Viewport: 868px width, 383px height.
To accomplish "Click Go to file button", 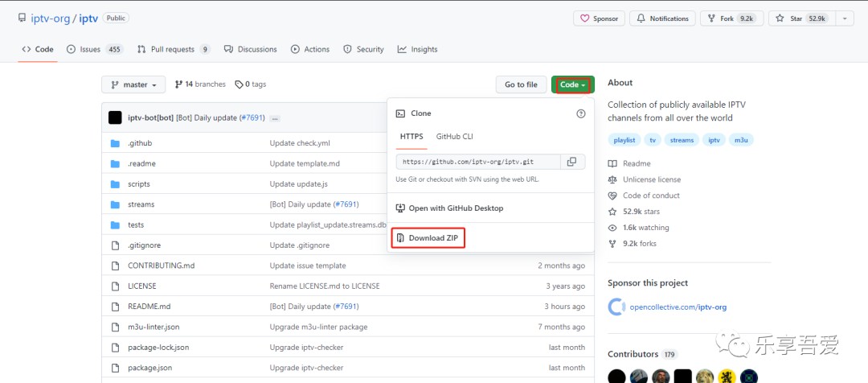I will (521, 84).
